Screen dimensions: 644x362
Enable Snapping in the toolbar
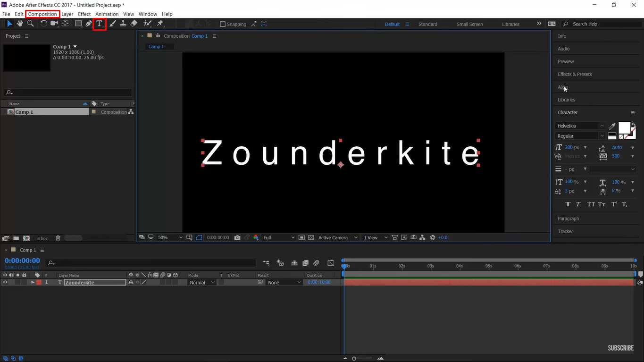(x=221, y=24)
